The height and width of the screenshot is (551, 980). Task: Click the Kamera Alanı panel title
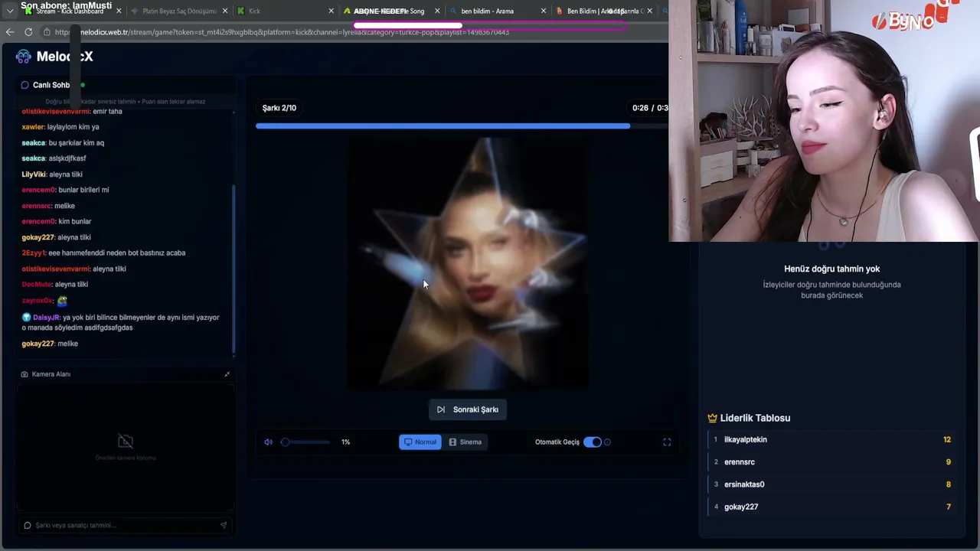[51, 374]
